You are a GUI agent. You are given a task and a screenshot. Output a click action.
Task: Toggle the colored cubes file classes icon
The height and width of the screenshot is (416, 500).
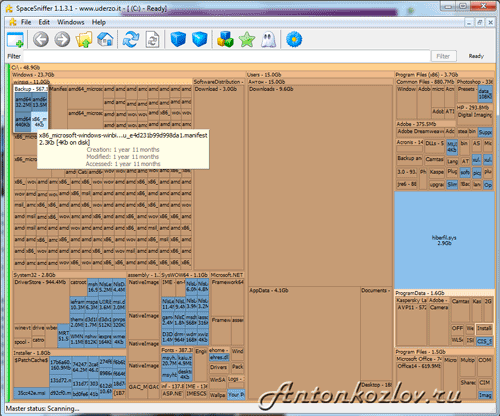tap(225, 40)
